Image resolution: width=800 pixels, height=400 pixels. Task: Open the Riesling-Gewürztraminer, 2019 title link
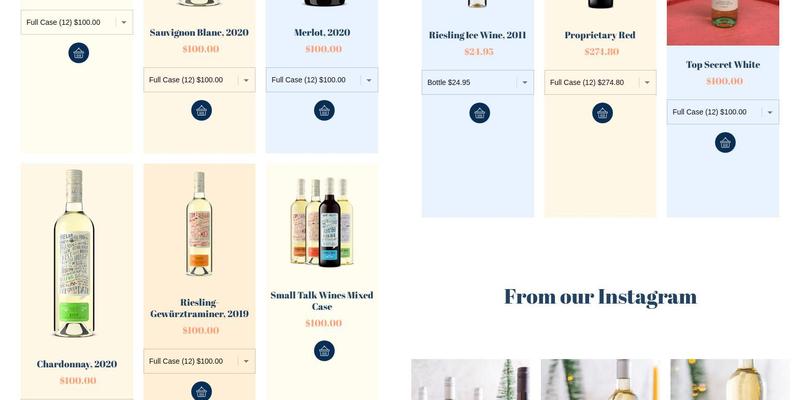(x=199, y=308)
